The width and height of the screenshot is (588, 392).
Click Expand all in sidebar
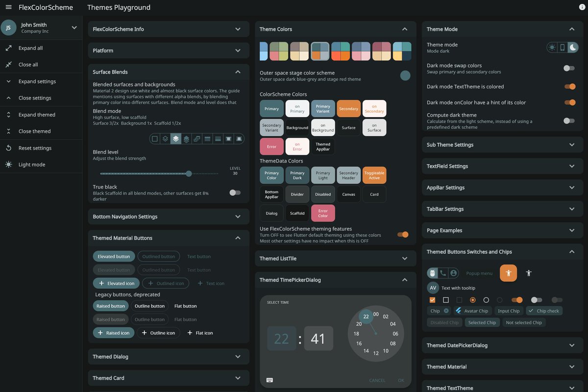41,48
